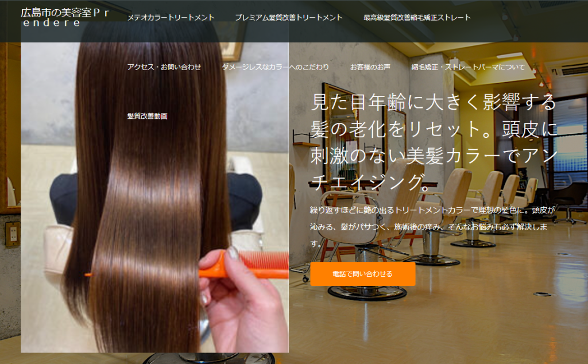Select the 髪質改善動画 menu item
The height and width of the screenshot is (364, 588).
point(147,116)
